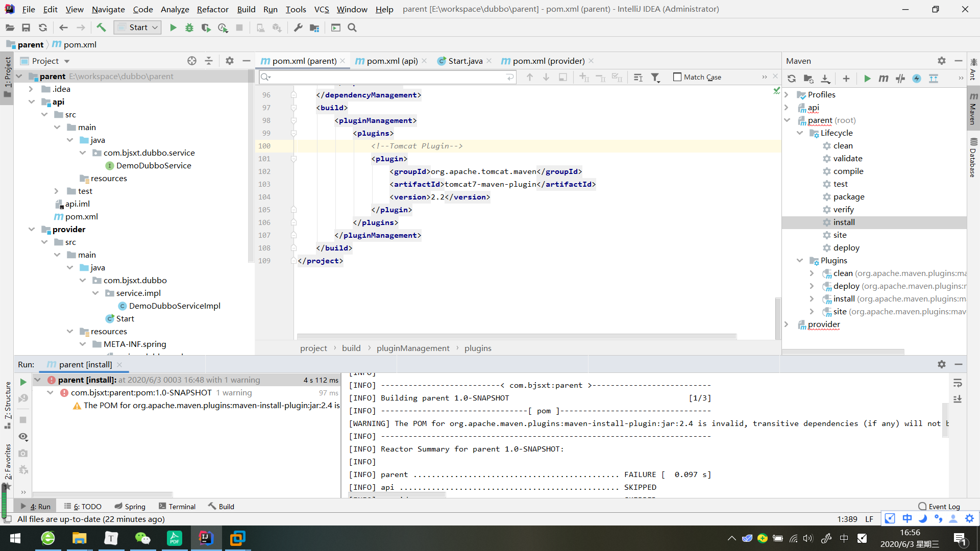The width and height of the screenshot is (980, 551).
Task: Click the Synchronize refresh icon in main toolbar
Action: click(x=43, y=28)
